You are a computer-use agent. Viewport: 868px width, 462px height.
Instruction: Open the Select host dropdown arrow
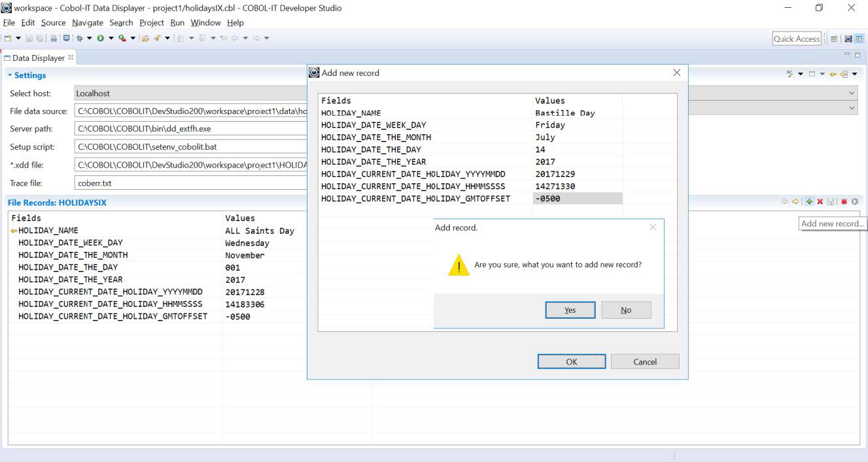851,94
